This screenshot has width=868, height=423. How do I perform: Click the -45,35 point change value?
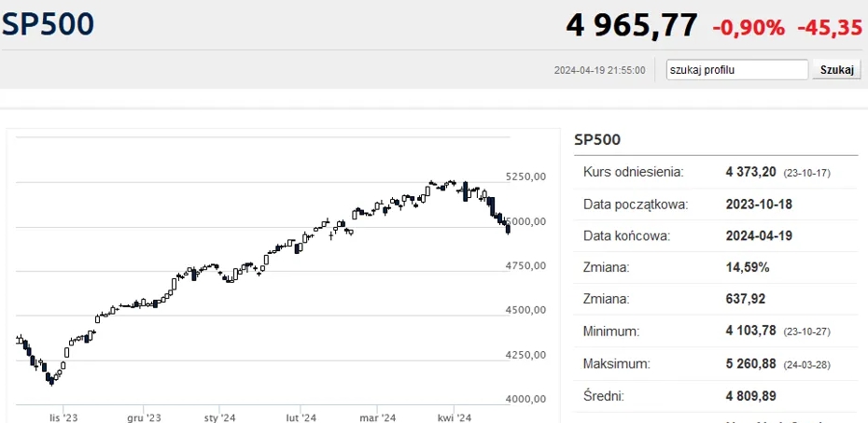tap(830, 27)
